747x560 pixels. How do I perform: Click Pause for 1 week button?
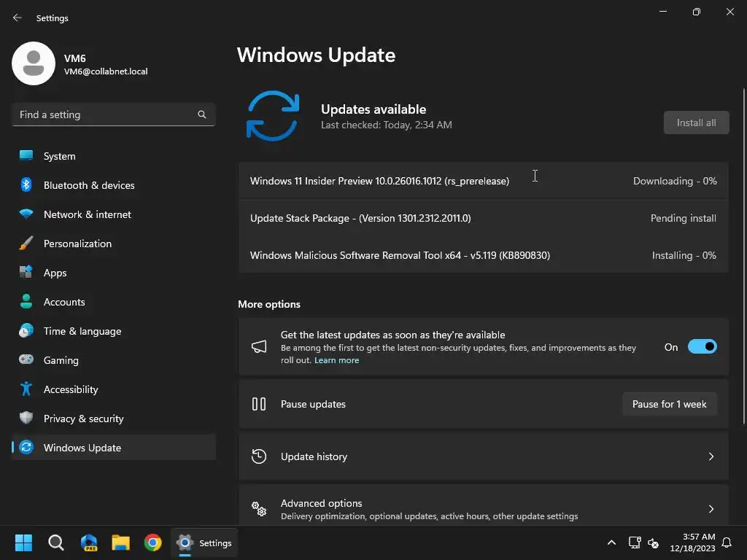click(x=670, y=404)
